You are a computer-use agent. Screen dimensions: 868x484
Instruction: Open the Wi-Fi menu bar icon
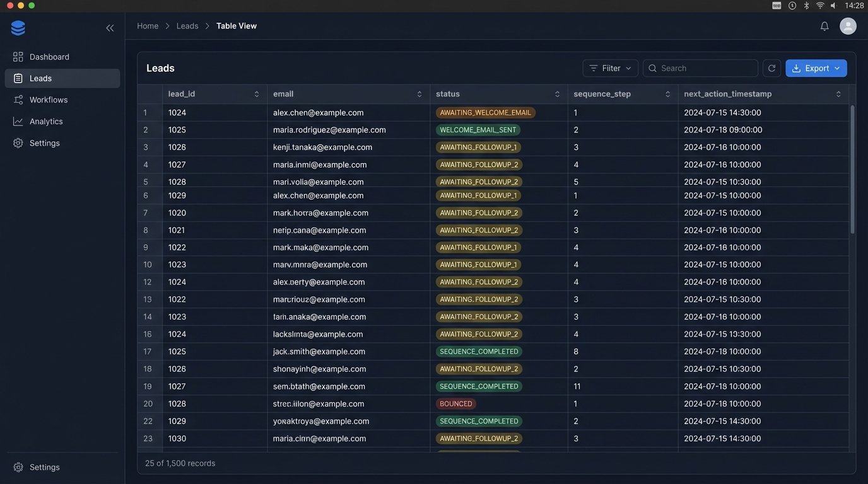point(820,5)
